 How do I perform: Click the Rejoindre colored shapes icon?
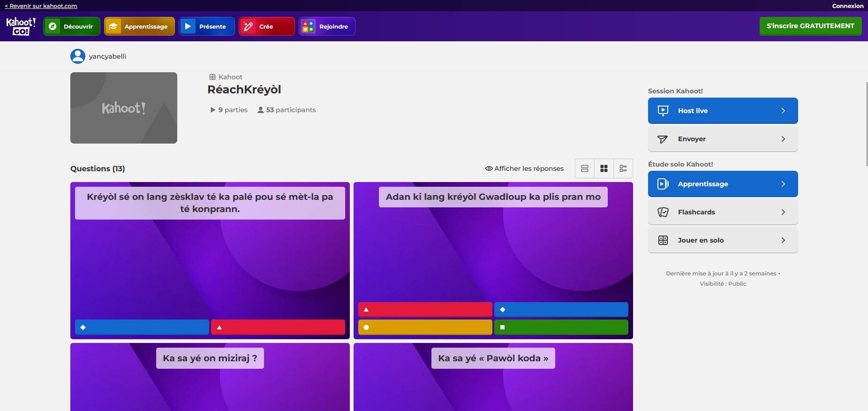[308, 26]
